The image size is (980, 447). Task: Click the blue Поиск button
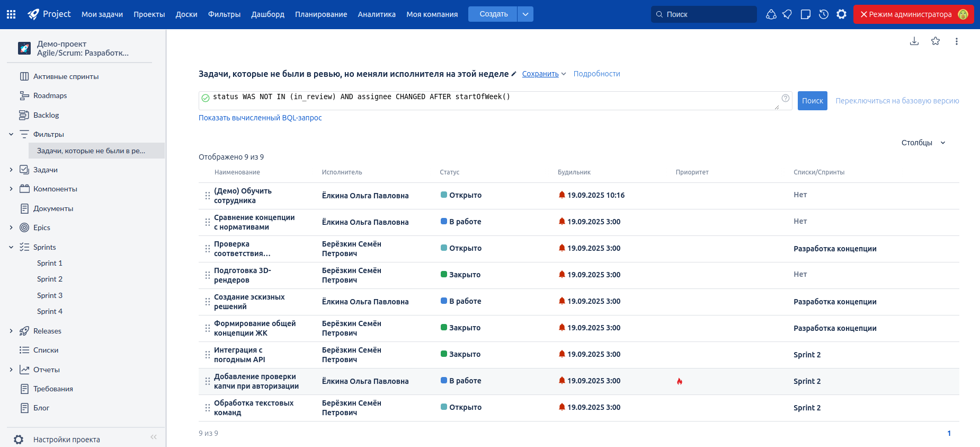pos(812,101)
